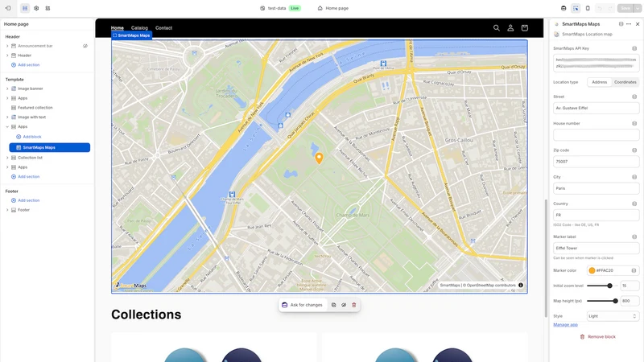The height and width of the screenshot is (362, 644).
Task: Open the Home page template selector
Action: (333, 8)
